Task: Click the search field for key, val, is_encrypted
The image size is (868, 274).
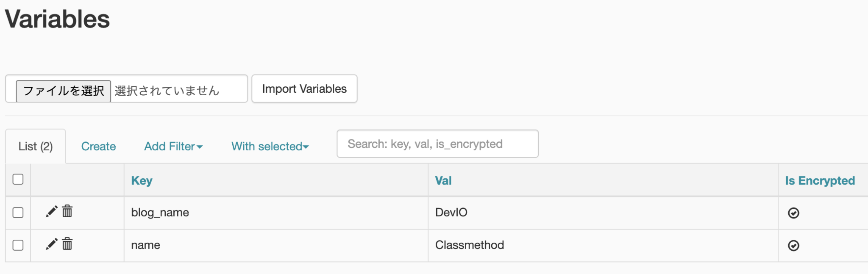Action: click(x=437, y=144)
